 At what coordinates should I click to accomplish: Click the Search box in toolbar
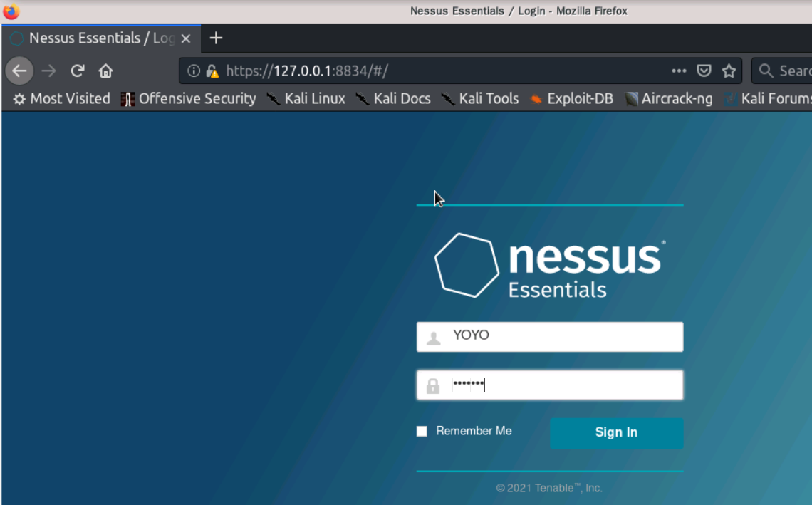(782, 71)
